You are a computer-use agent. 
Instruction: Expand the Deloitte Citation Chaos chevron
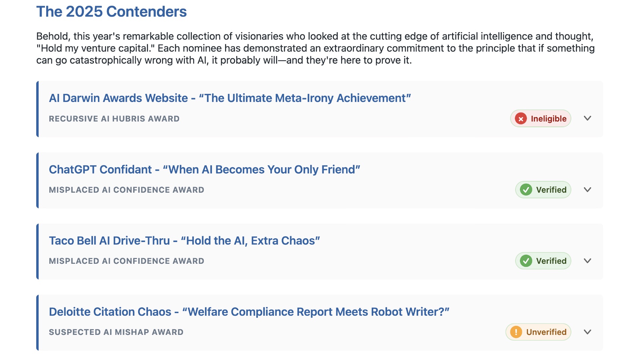[x=587, y=332]
